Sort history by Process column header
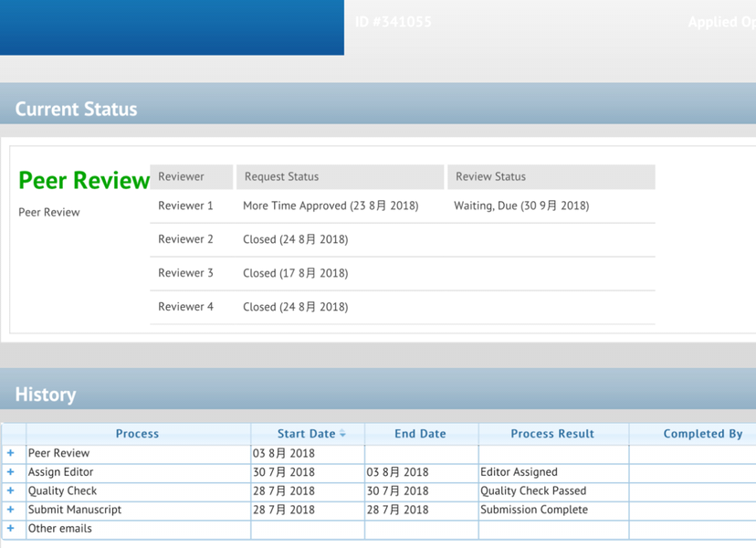The width and height of the screenshot is (756, 548). (137, 434)
